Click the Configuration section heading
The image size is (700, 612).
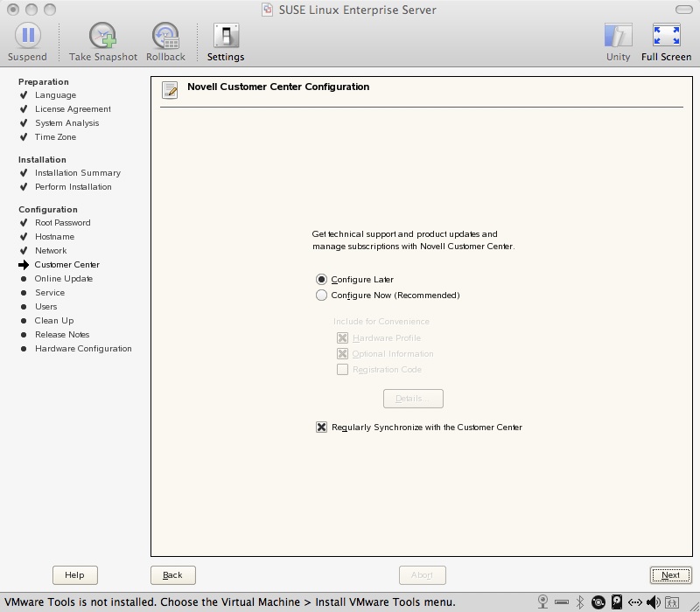click(48, 210)
